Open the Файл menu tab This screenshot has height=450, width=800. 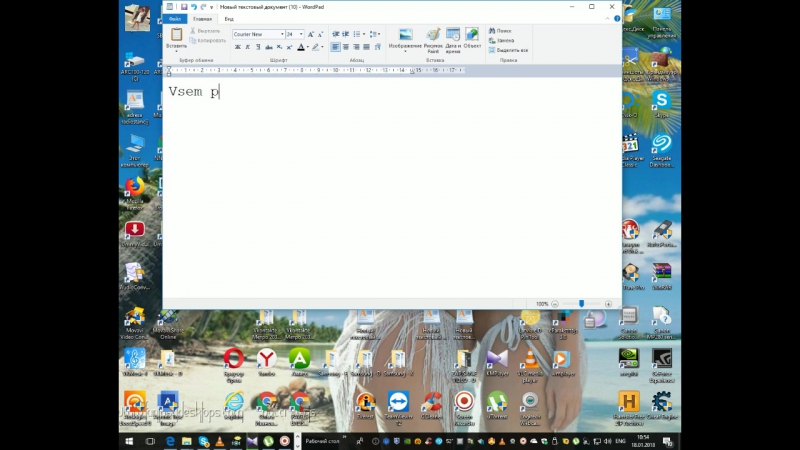pos(175,18)
